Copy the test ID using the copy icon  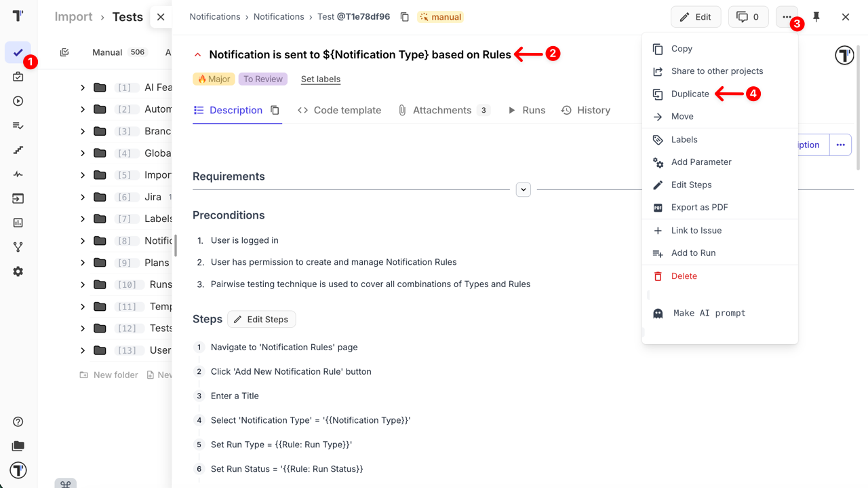[405, 17]
